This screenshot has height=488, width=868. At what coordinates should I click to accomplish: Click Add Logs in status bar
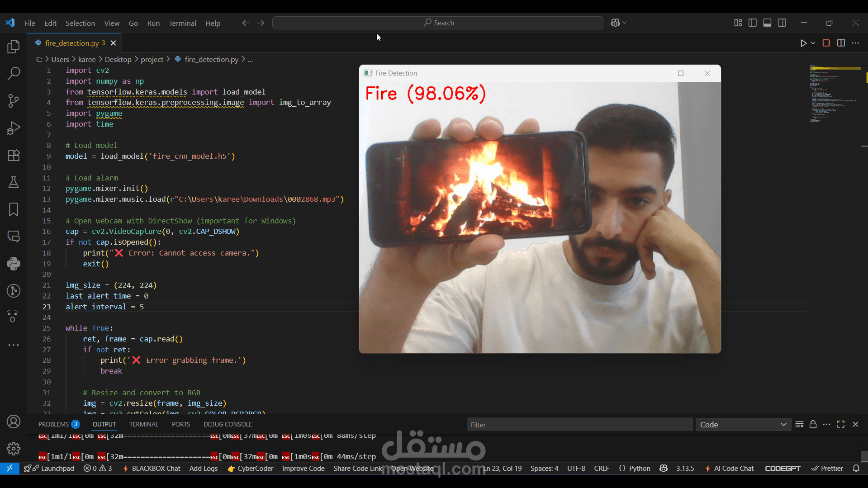204,468
